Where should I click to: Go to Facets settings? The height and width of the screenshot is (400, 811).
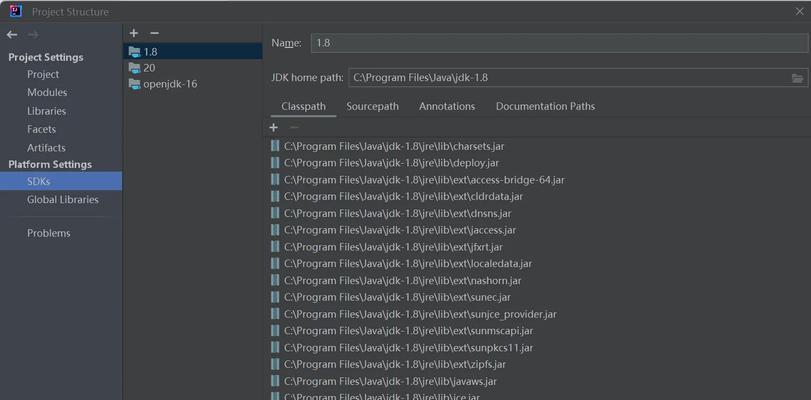pos(41,129)
